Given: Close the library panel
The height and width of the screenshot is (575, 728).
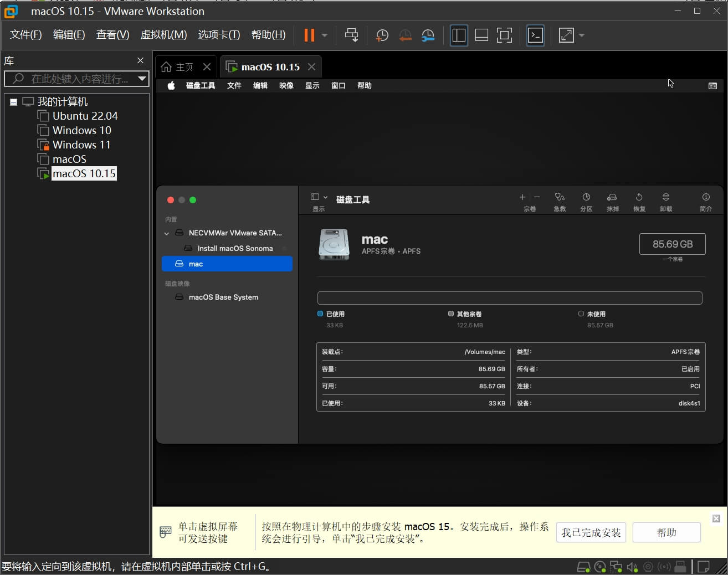Looking at the screenshot, I should [140, 60].
